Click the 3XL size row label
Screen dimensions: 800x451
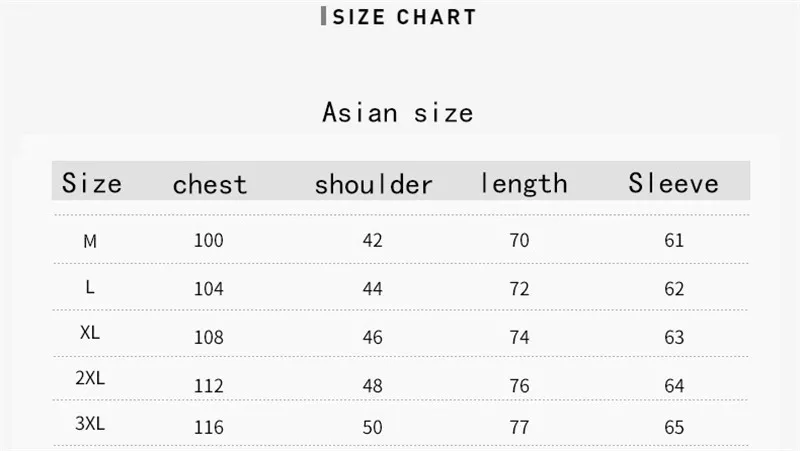[90, 423]
